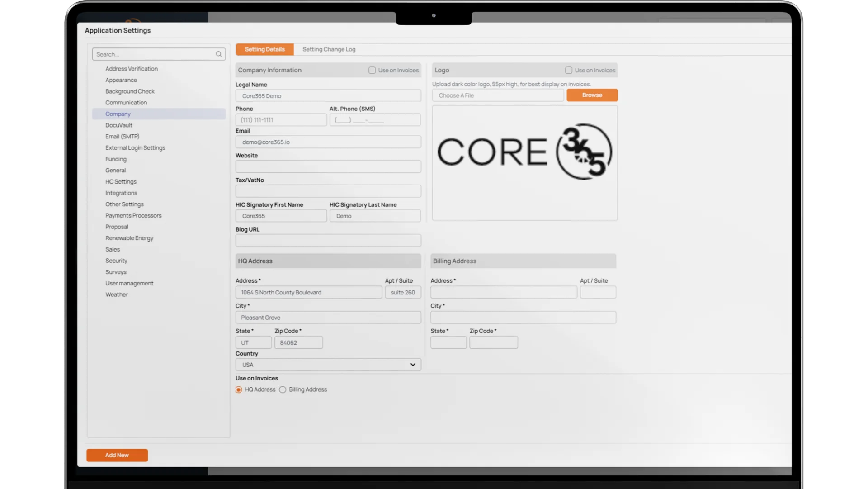
Task: Go to Communication settings
Action: pyautogui.click(x=126, y=103)
